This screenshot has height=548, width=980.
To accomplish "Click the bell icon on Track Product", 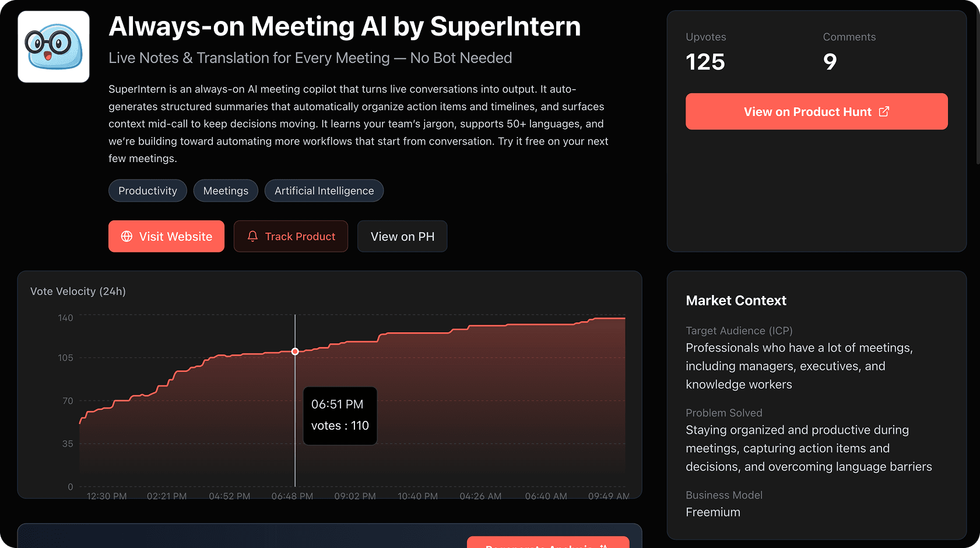I will (x=252, y=236).
